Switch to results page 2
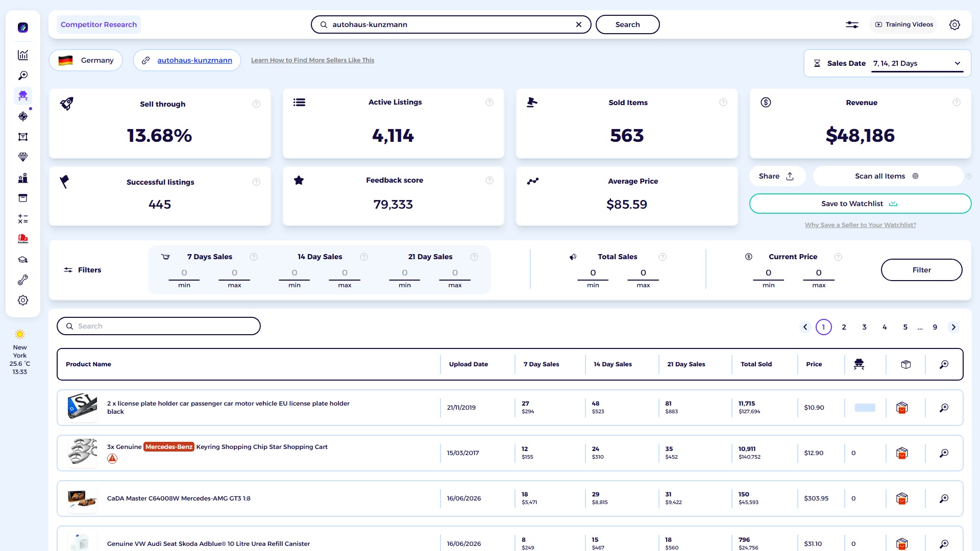 pyautogui.click(x=844, y=327)
